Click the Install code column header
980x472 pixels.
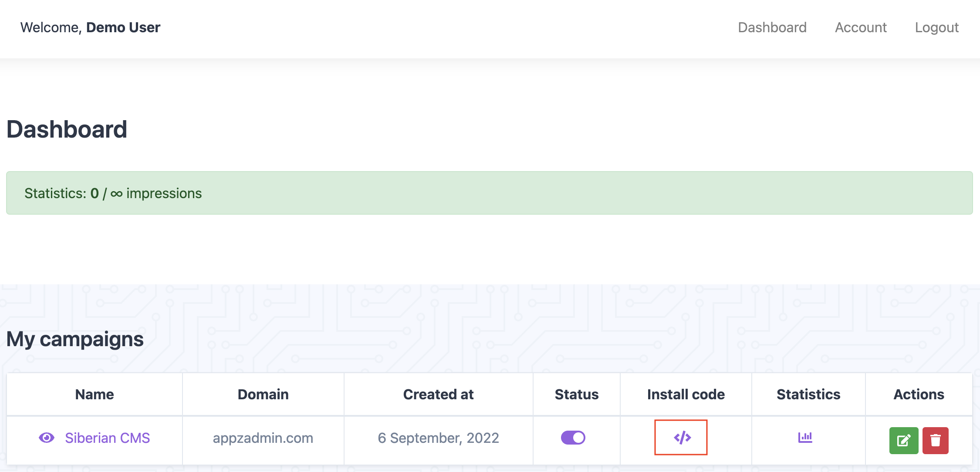coord(686,394)
